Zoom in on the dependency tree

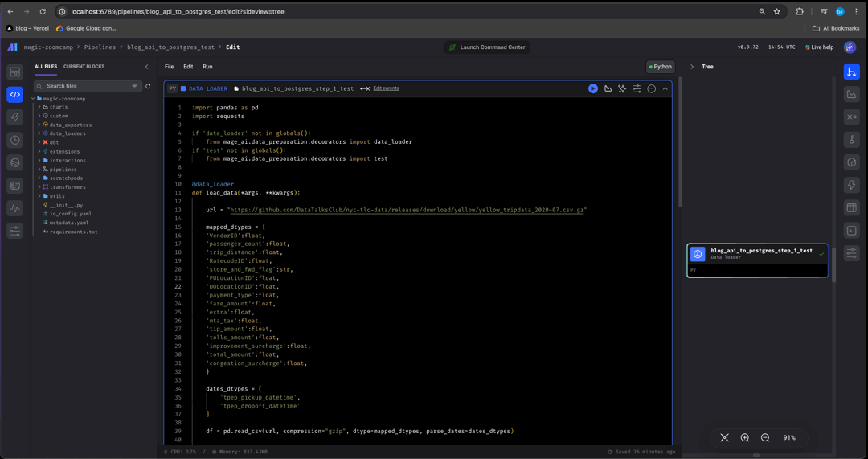(744, 437)
